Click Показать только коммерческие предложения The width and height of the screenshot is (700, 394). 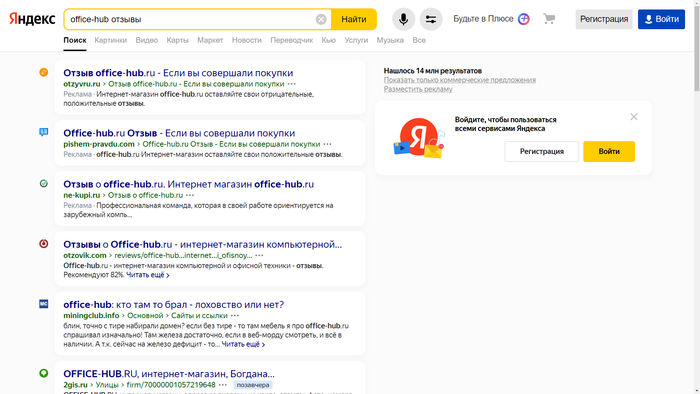coord(460,80)
